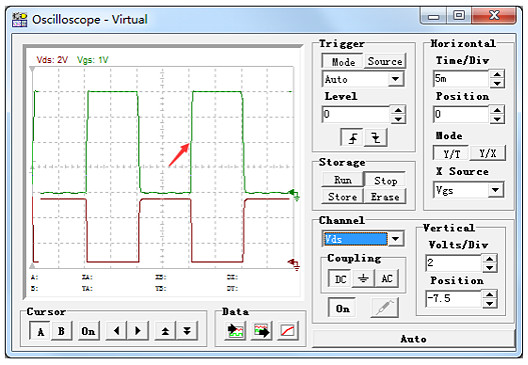This screenshot has width=528, height=365.
Task: Toggle cursor On button
Action: click(x=88, y=331)
